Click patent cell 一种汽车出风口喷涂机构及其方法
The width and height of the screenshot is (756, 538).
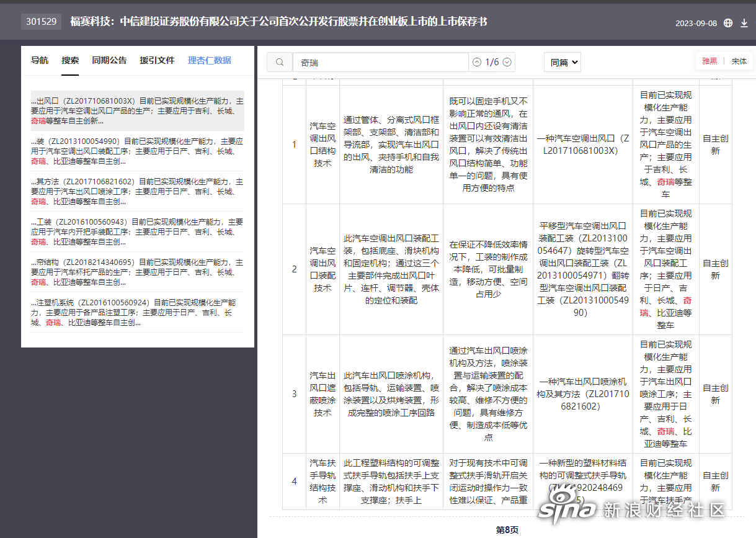click(583, 394)
